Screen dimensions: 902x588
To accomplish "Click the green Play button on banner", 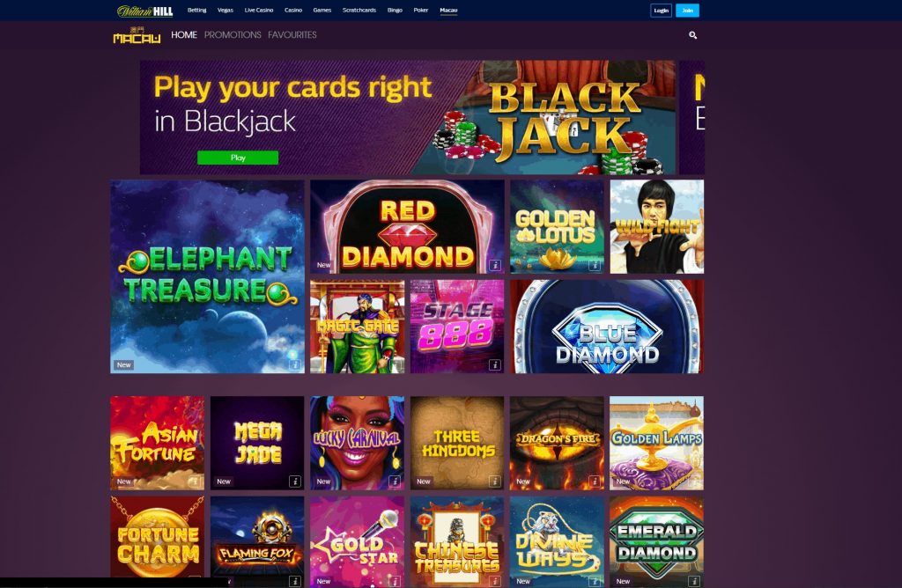I will tap(238, 158).
